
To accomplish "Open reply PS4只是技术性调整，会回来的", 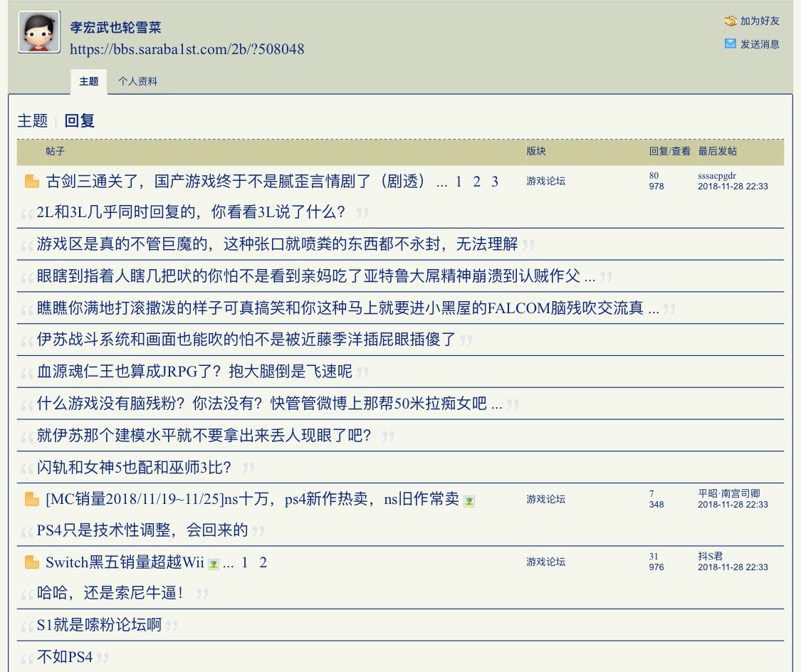I will coord(142,530).
